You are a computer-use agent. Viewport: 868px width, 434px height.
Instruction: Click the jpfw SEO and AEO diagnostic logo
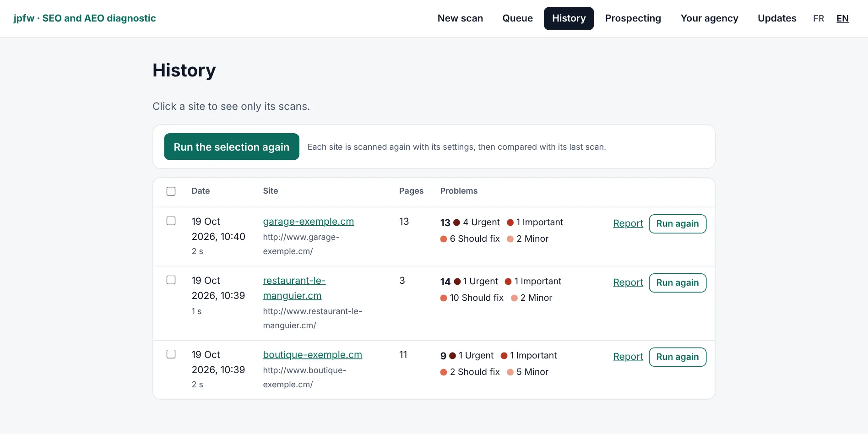85,18
